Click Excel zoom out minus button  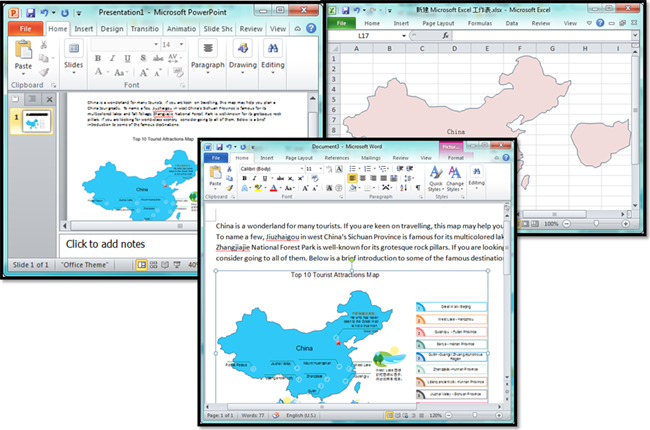point(567,224)
